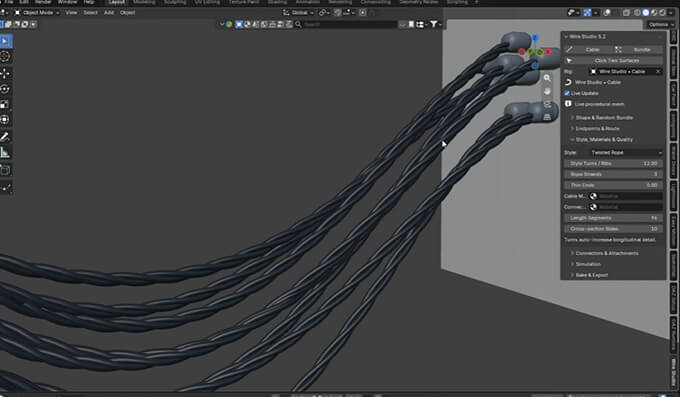Screen dimensions: 680x397
Task: Click the viewport zoom magnifier icon
Action: (x=547, y=78)
